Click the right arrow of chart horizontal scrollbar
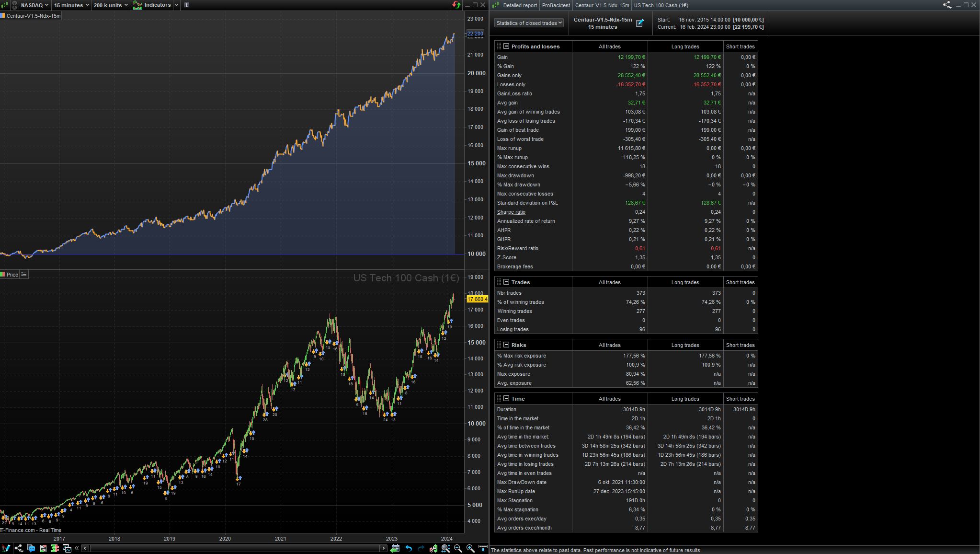 click(383, 548)
